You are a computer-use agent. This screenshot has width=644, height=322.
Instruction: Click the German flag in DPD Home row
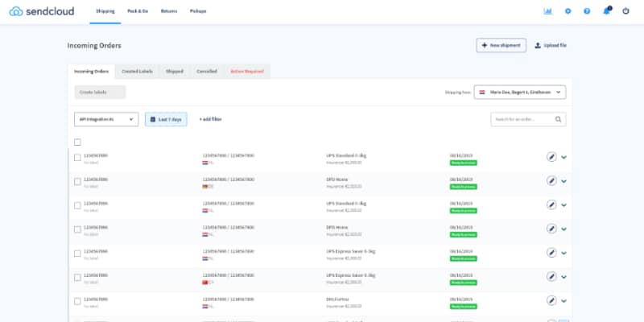(205, 187)
